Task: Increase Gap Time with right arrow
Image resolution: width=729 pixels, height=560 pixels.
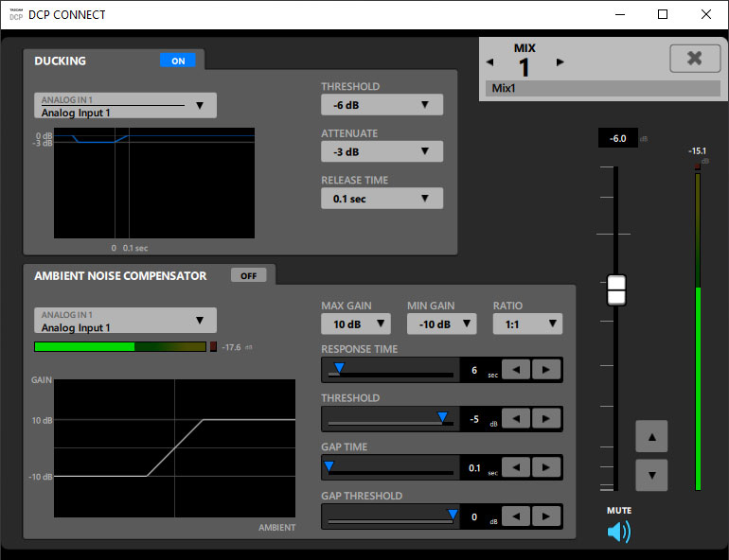Action: pyautogui.click(x=545, y=467)
